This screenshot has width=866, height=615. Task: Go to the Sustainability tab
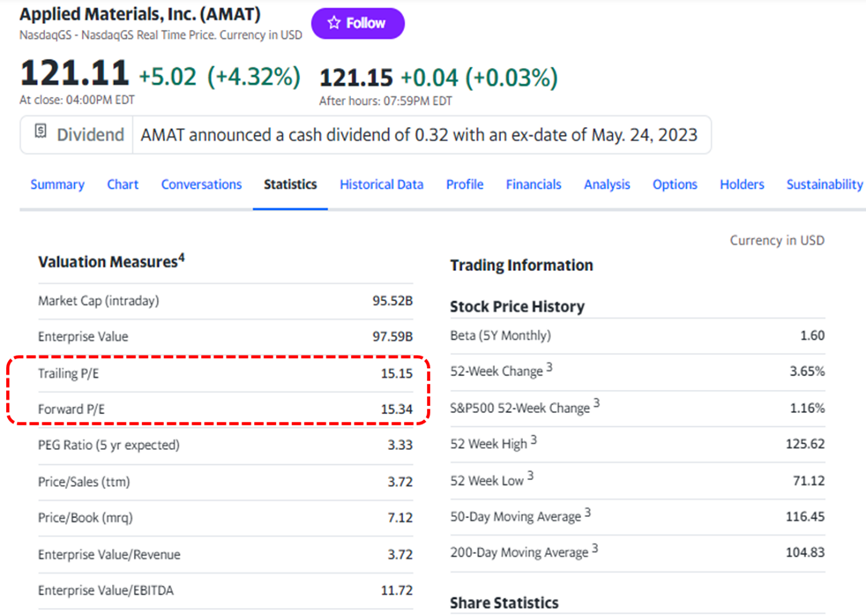(x=824, y=184)
